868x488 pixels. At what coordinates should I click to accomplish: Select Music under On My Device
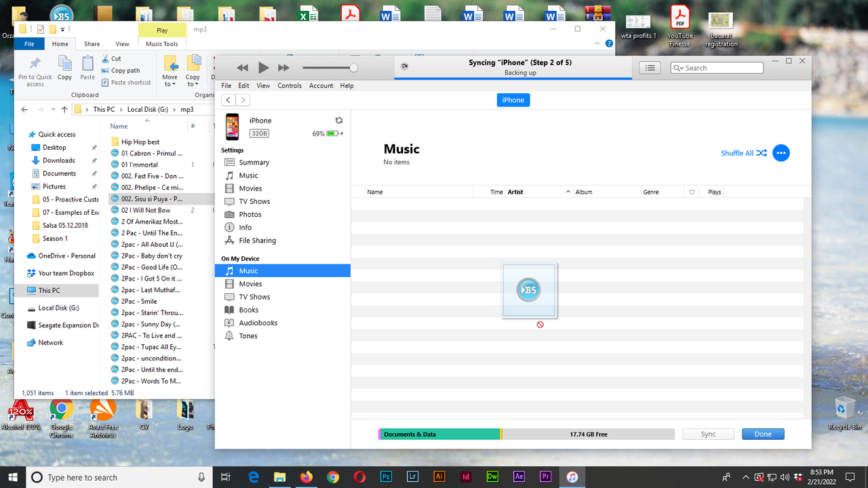(x=283, y=271)
